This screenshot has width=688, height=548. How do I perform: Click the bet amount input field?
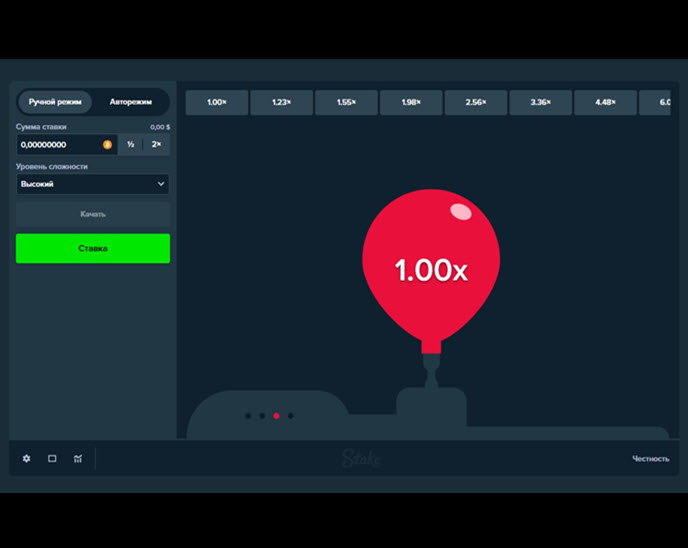point(60,145)
